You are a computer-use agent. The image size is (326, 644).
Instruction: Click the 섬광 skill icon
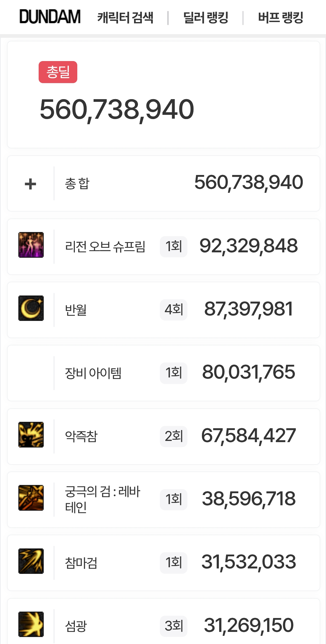(x=31, y=624)
